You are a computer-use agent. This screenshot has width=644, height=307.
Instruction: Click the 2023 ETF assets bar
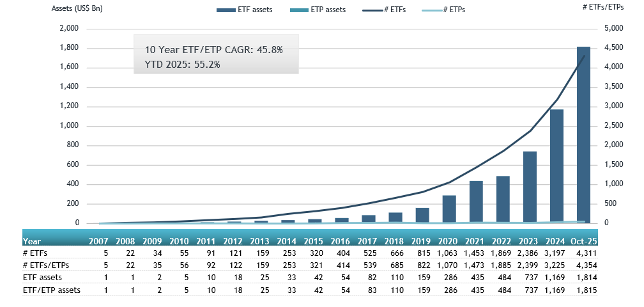[x=530, y=187]
